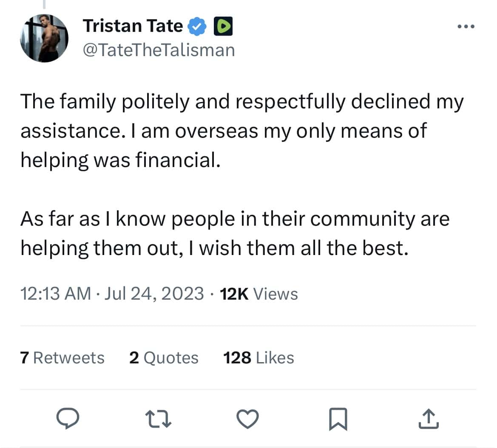View who gave the 128 Likes
This screenshot has height=448, width=497.
point(258,357)
